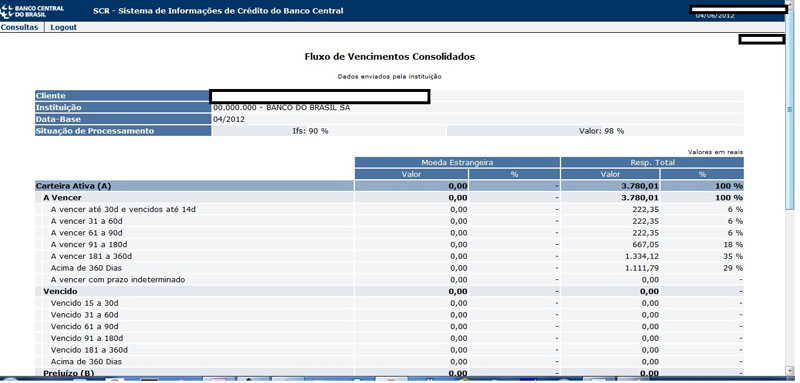Click the A vencer 91 a 180d label
800x383 pixels.
[89, 244]
